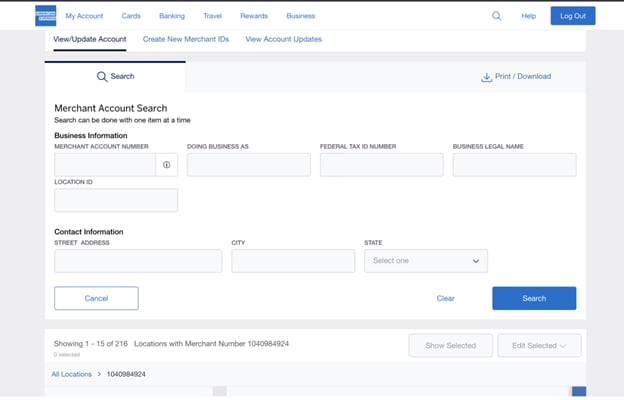This screenshot has width=624, height=400.
Task: Select the View/Update Account tab
Action: click(x=90, y=39)
